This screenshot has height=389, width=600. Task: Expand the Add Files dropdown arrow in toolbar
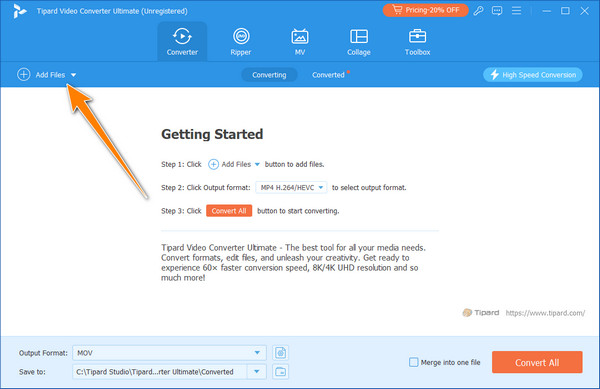[x=73, y=75]
